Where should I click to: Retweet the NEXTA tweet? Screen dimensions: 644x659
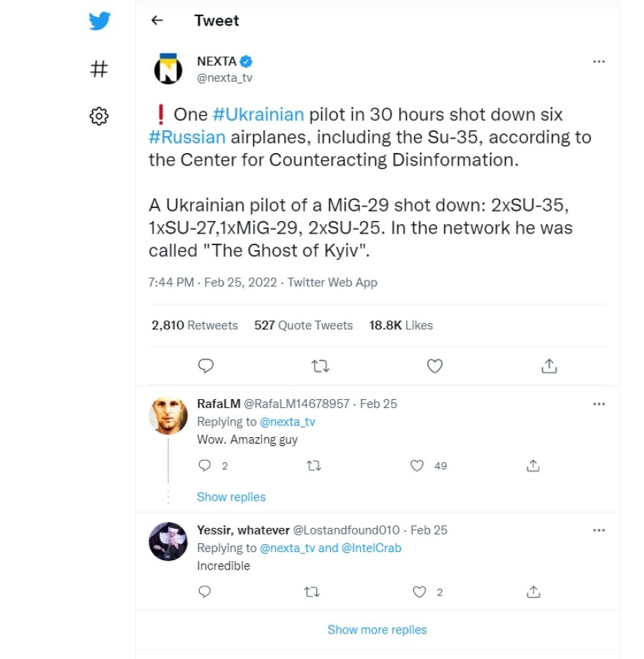pos(321,365)
